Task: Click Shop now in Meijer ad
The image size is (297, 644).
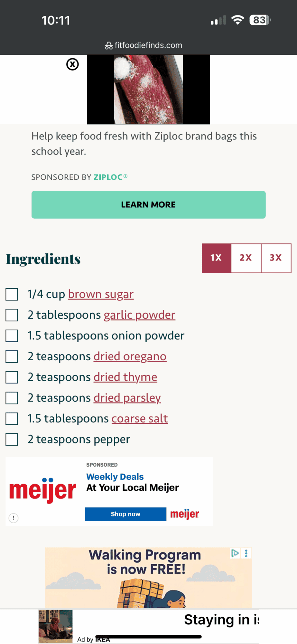Action: 125,514
